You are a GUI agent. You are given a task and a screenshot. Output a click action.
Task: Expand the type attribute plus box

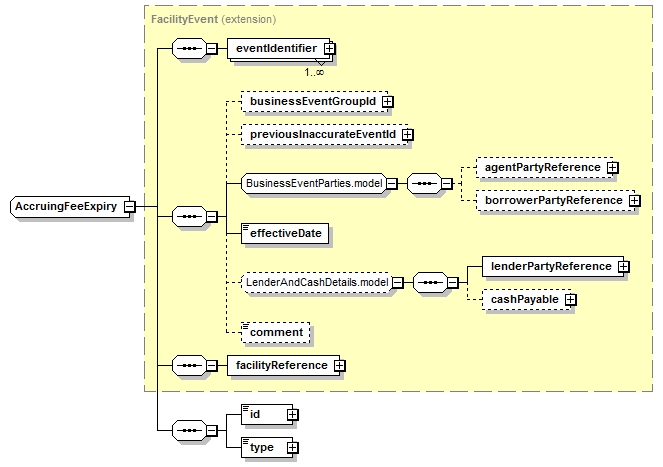(x=292, y=448)
